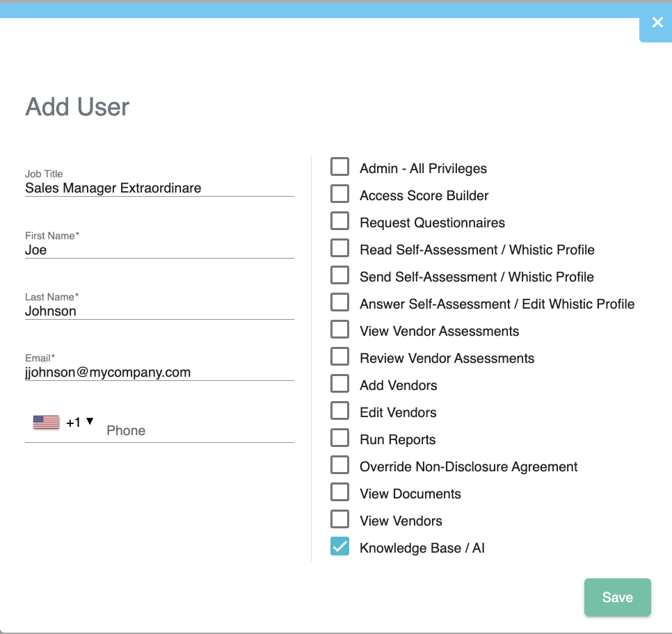This screenshot has width=672, height=634.
Task: Select the Email input field
Action: pyautogui.click(x=159, y=372)
